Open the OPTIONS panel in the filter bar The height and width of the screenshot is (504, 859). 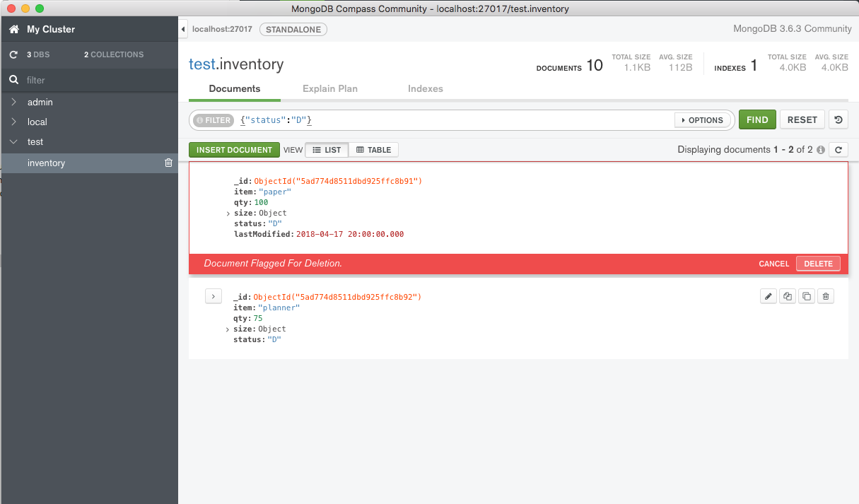(703, 119)
